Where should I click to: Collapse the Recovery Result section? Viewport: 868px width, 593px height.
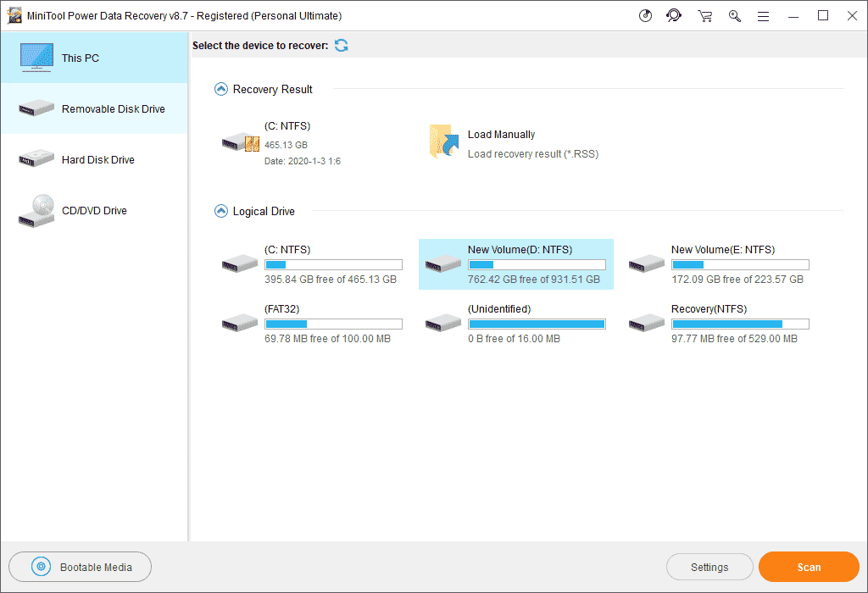tap(220, 88)
